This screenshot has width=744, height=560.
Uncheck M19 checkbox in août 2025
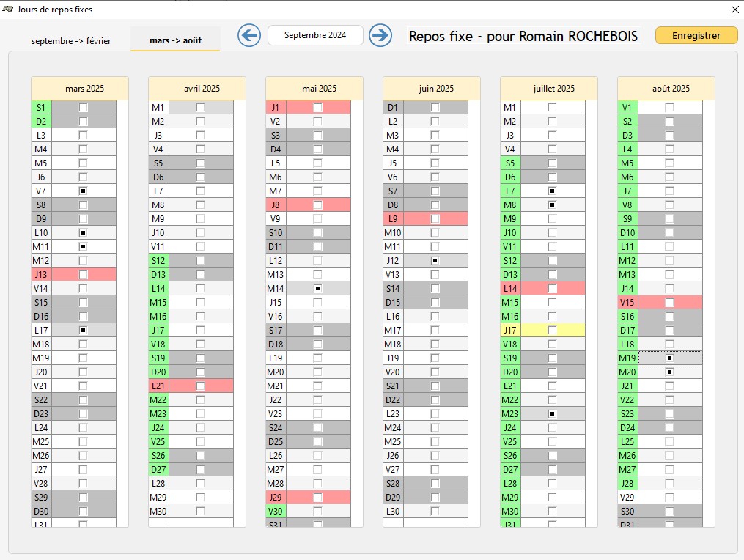click(670, 358)
